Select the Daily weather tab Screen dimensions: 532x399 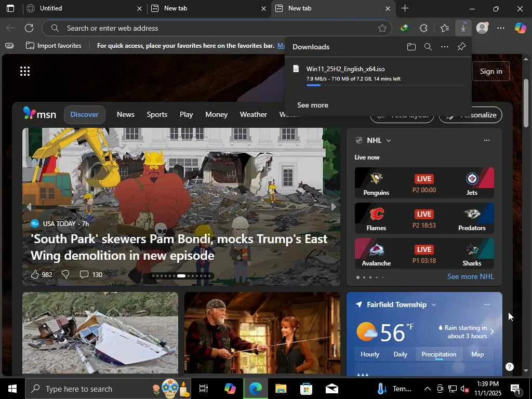click(x=400, y=354)
